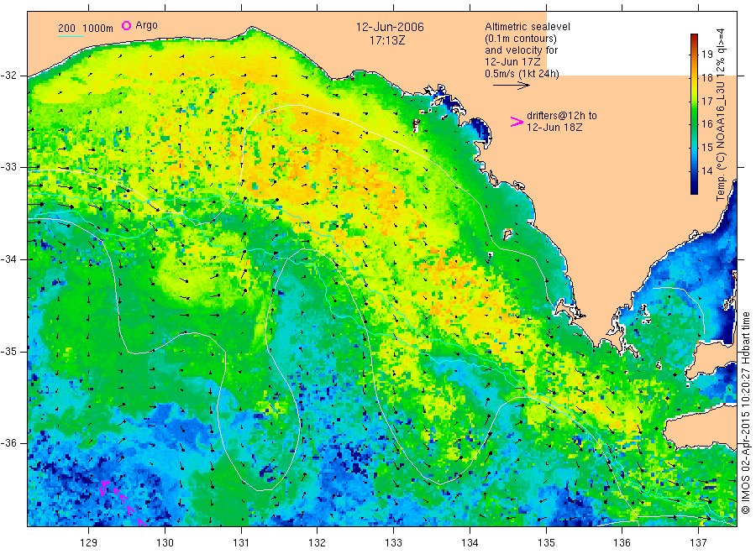
Task: Click the date text 12-Jun-2006
Action: pos(390,27)
